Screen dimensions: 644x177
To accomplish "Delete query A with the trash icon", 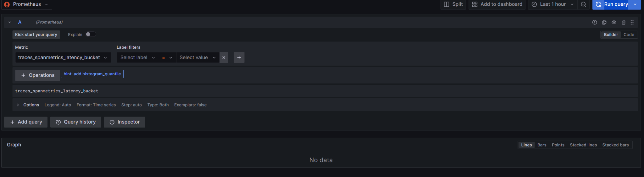I will pos(624,22).
